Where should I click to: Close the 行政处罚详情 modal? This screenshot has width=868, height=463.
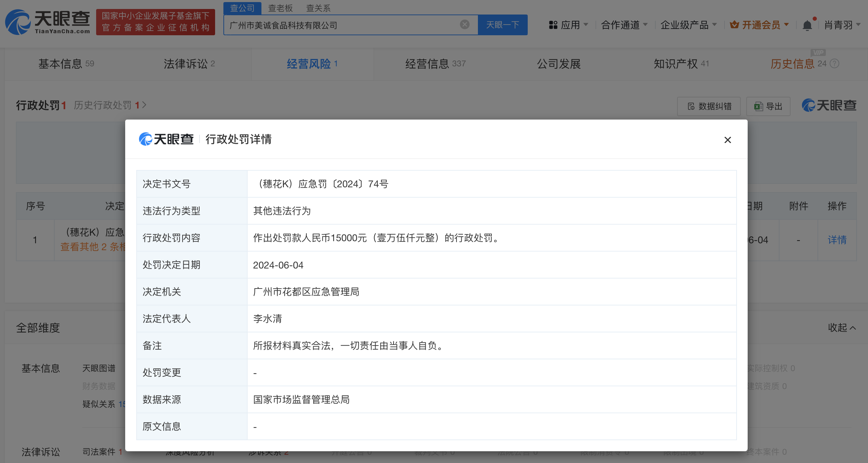pyautogui.click(x=728, y=140)
